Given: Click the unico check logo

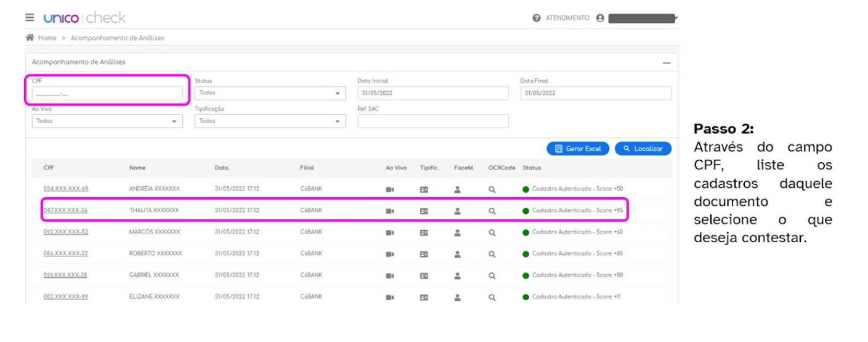Looking at the screenshot, I should (85, 18).
